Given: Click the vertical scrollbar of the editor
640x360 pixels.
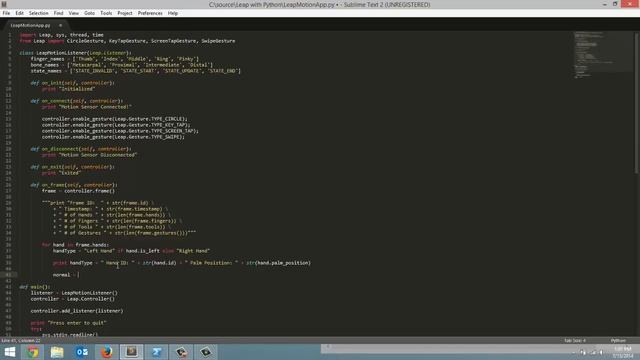Looking at the screenshot, I should 636,102.
